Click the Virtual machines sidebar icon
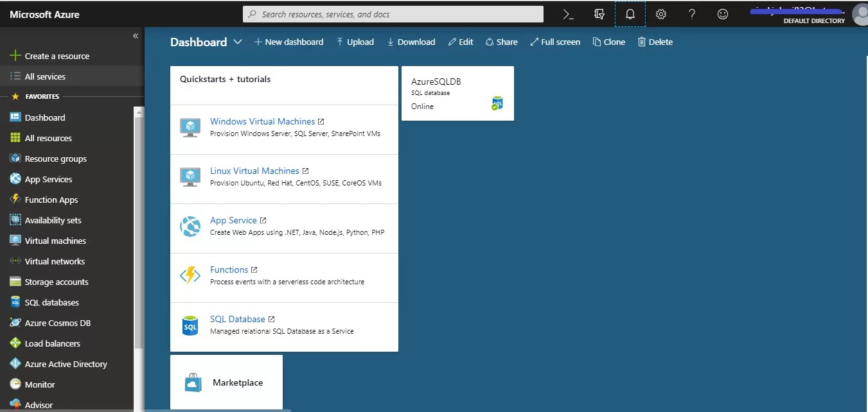868x412 pixels. (x=15, y=241)
